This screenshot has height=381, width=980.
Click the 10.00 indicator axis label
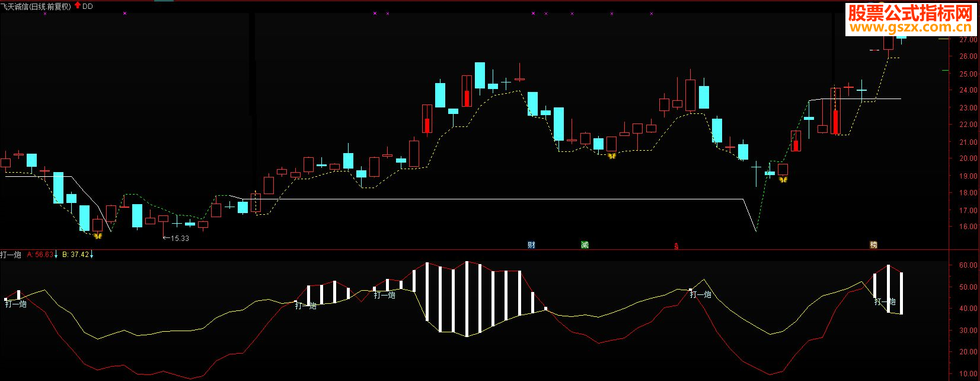[x=968, y=374]
